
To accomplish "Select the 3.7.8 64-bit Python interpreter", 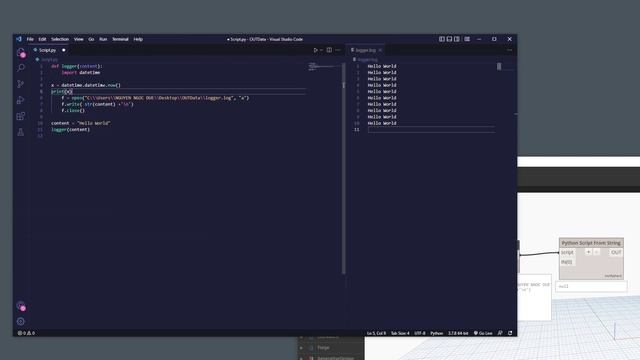I will click(x=458, y=333).
